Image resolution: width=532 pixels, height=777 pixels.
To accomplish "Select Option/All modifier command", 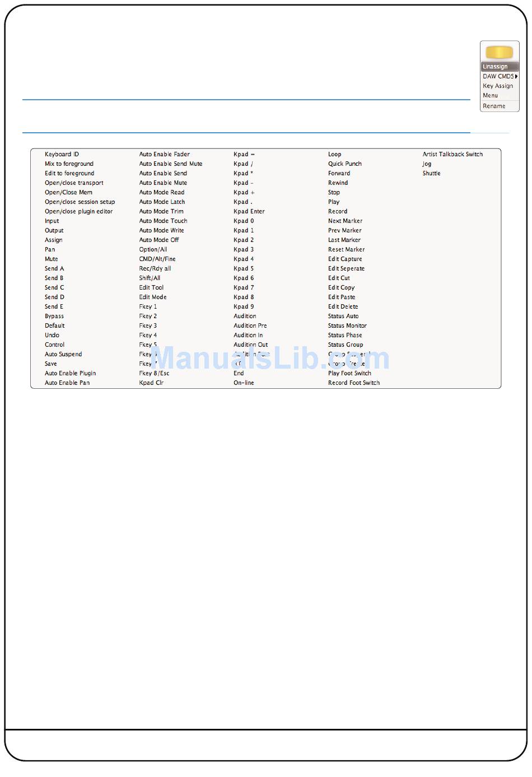I will pyautogui.click(x=153, y=249).
